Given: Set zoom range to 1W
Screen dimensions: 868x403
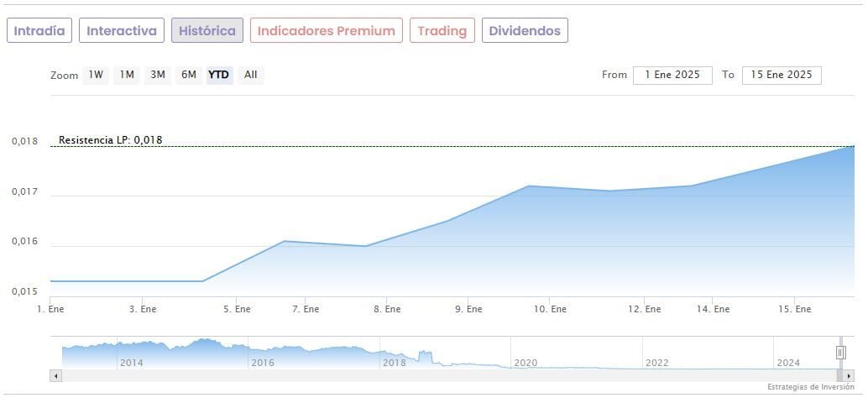Looking at the screenshot, I should [96, 75].
